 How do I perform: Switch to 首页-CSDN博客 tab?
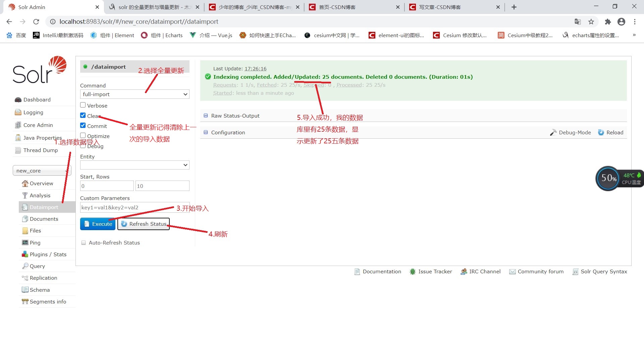pos(354,7)
